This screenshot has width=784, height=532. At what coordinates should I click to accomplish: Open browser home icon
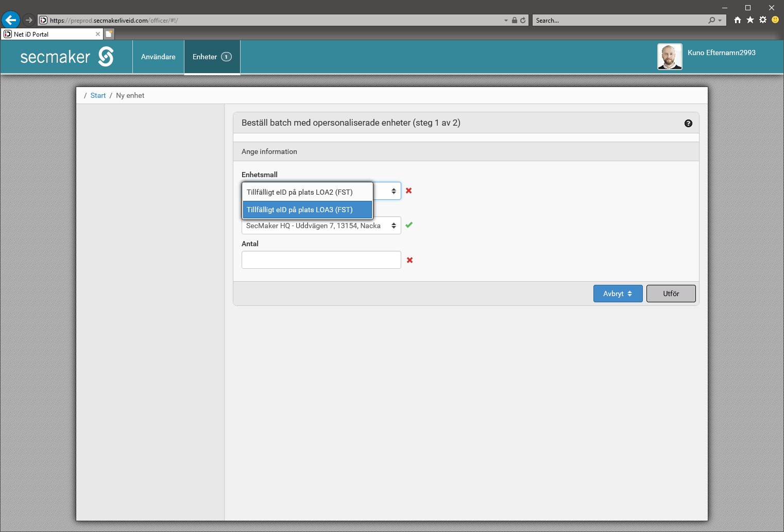pos(738,20)
